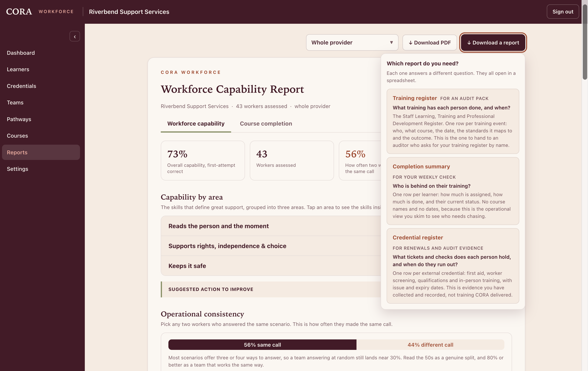This screenshot has height=371, width=588.
Task: Open Settings from the sidebar
Action: pos(41,169)
